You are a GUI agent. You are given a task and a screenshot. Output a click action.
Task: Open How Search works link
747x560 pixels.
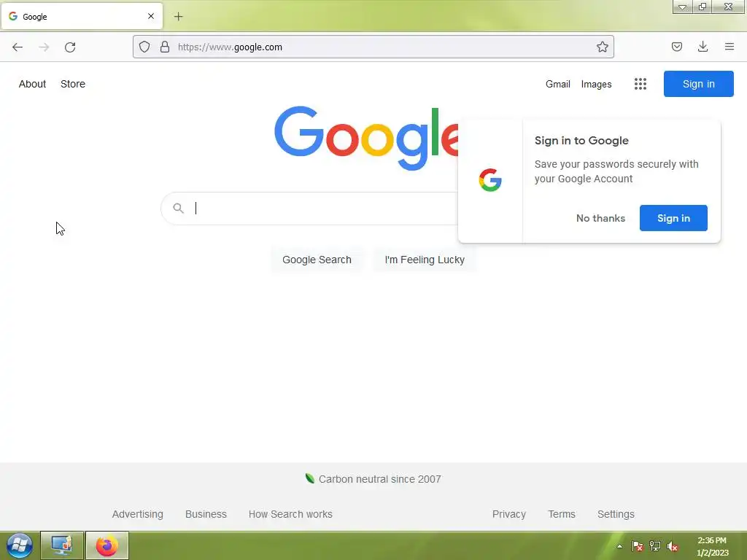point(290,514)
